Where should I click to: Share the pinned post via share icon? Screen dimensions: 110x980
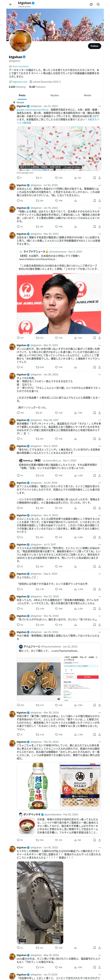coord(100,178)
